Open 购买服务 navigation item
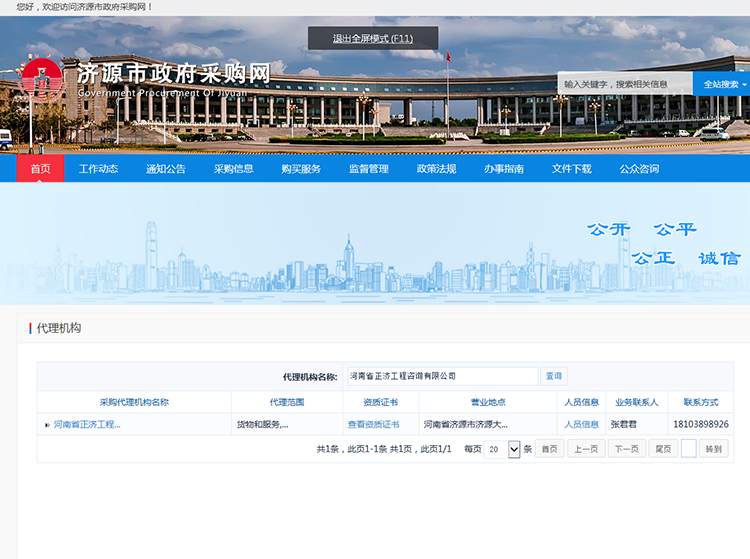Image resolution: width=750 pixels, height=559 pixels. [301, 169]
